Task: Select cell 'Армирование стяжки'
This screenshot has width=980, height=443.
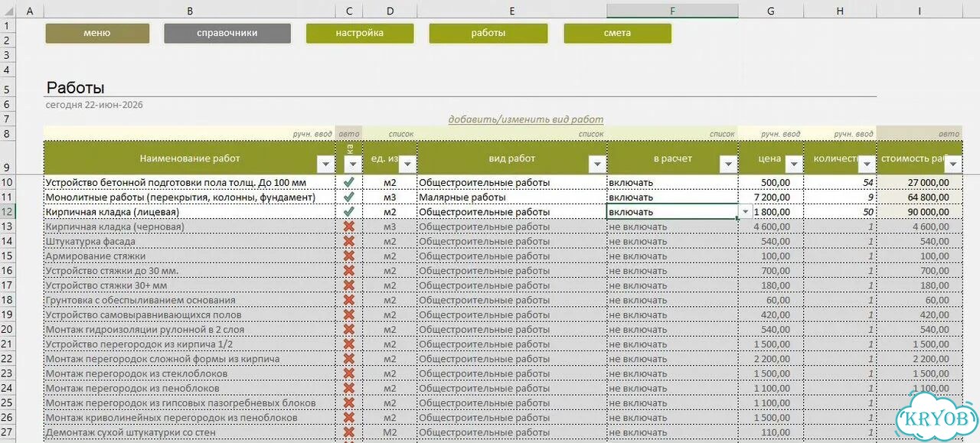Action: (x=190, y=256)
